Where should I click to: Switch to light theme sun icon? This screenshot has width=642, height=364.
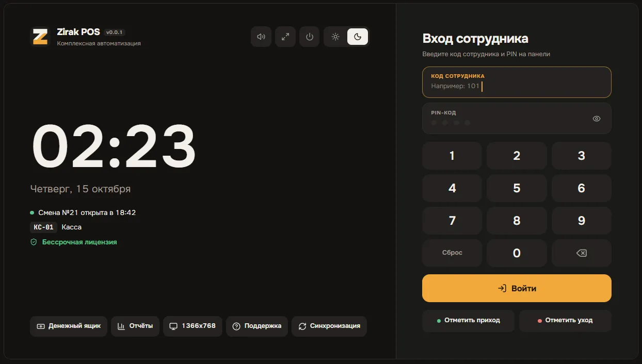coord(335,37)
